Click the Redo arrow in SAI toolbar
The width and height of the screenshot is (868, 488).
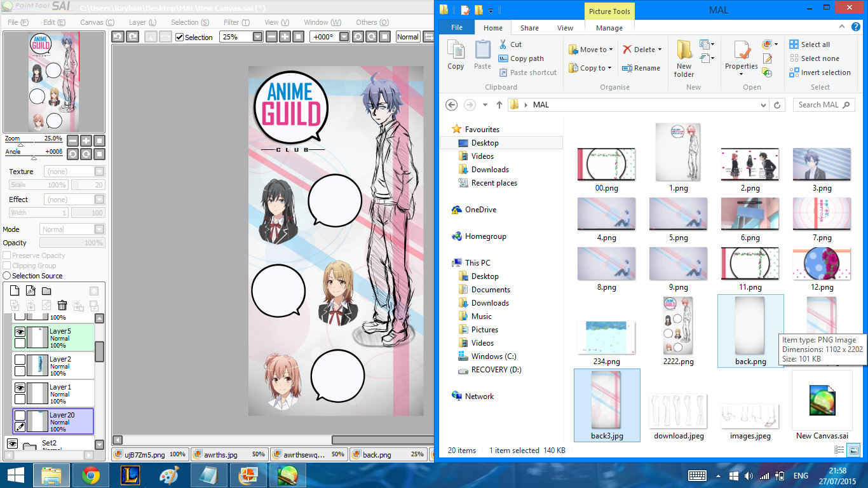tap(132, 37)
